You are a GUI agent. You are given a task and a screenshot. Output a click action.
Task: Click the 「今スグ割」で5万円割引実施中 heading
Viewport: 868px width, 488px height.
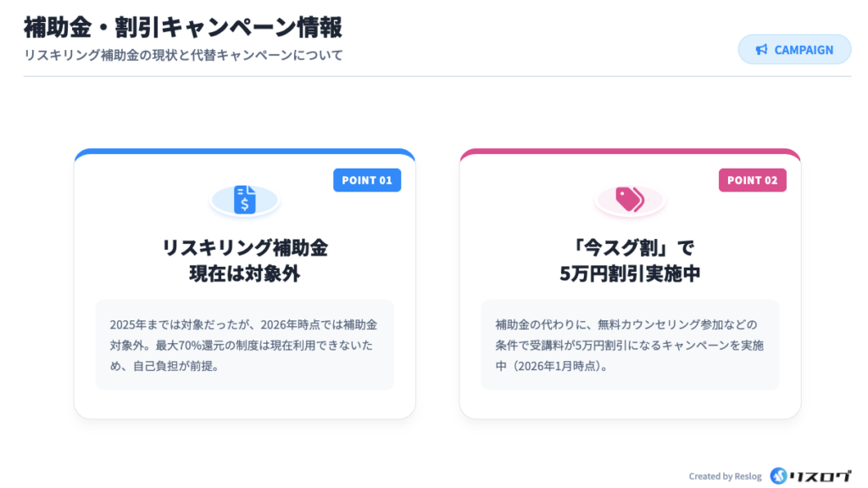(x=630, y=261)
